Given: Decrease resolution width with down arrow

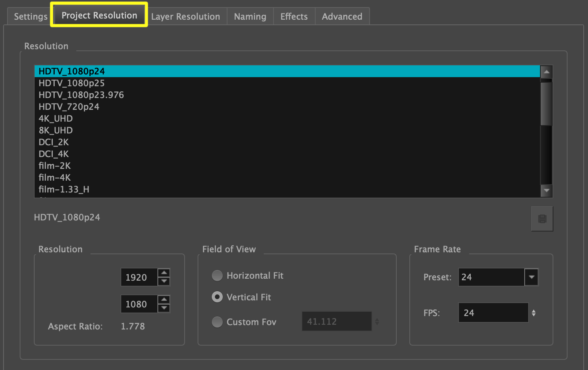Looking at the screenshot, I should [164, 281].
